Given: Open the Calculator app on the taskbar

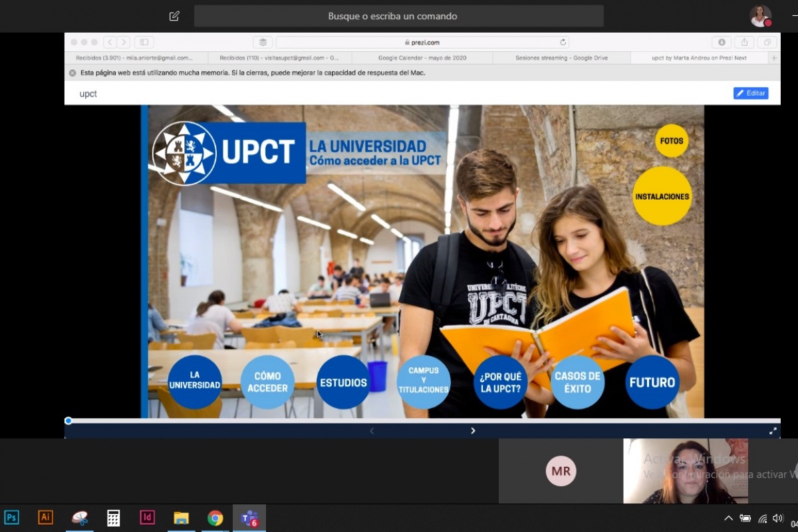Looking at the screenshot, I should pyautogui.click(x=114, y=518).
